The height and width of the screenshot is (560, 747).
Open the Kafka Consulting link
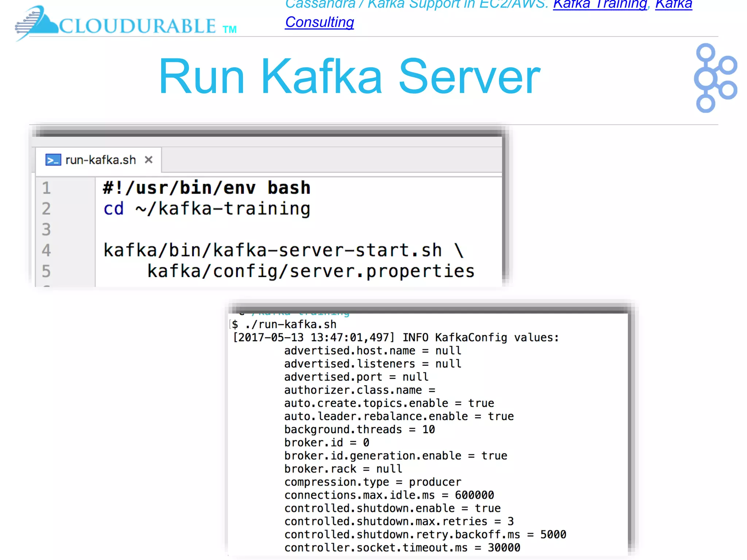(319, 22)
